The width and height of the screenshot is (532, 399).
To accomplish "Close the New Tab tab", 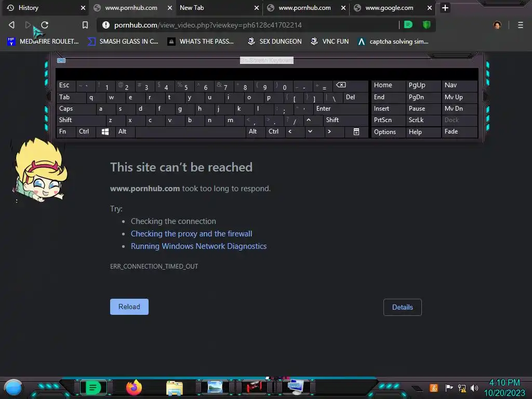I will [257, 8].
